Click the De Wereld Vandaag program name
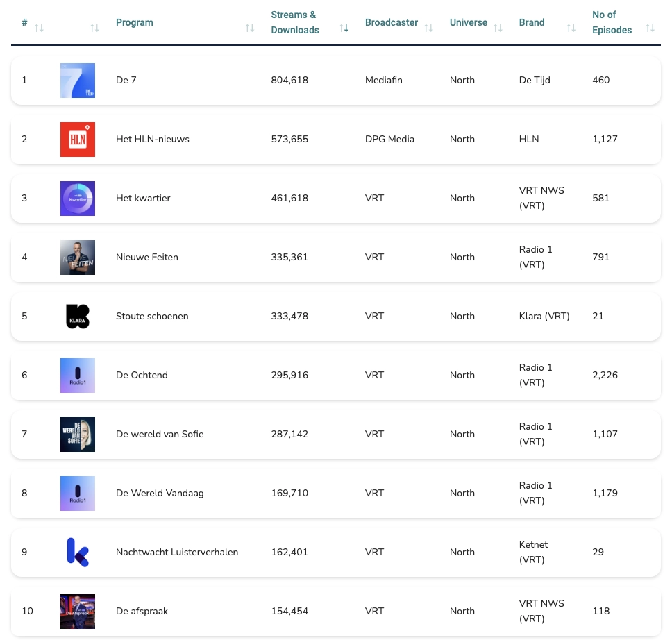Screen dimensions: 672x640 pyautogui.click(x=160, y=494)
